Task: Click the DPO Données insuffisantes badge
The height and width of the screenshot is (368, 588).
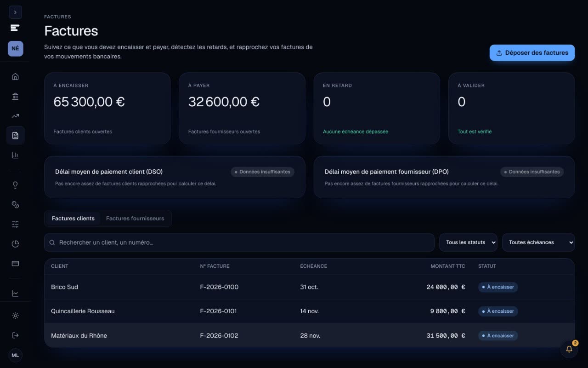Action: (532, 172)
